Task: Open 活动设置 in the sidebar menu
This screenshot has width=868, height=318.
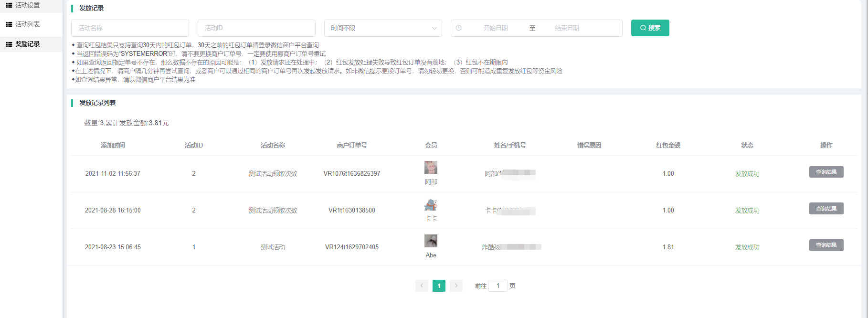Action: pyautogui.click(x=28, y=5)
